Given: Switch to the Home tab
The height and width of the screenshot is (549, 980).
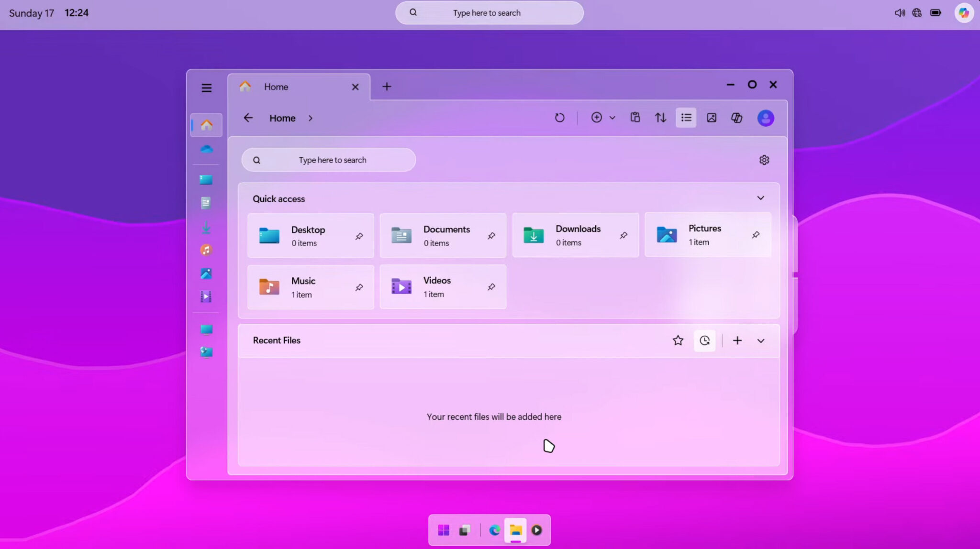Looking at the screenshot, I should (276, 87).
